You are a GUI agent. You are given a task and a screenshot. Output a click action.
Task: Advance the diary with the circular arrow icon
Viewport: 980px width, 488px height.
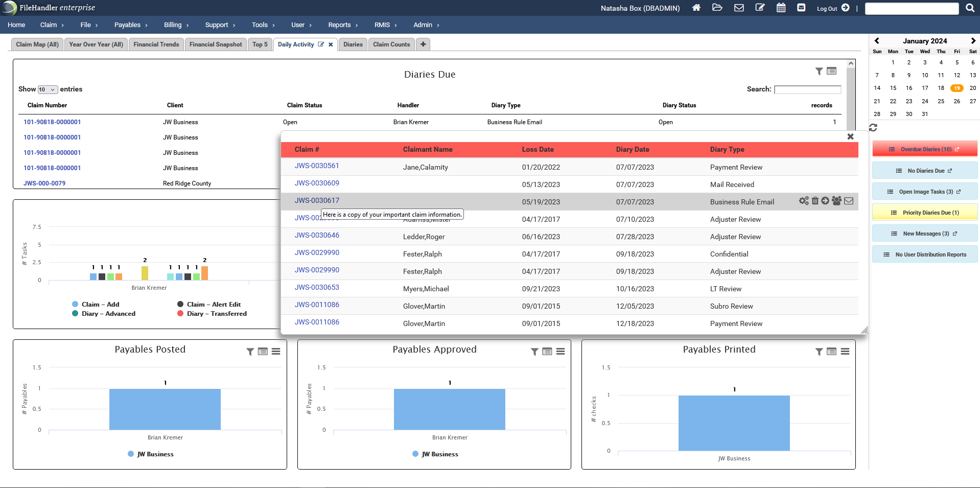tap(826, 201)
